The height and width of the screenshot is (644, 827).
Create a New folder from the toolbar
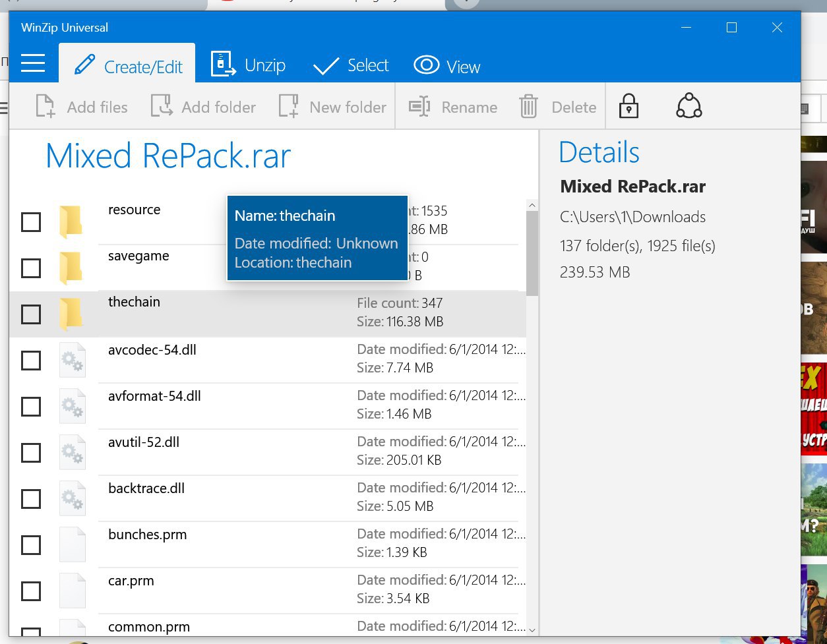coord(332,107)
